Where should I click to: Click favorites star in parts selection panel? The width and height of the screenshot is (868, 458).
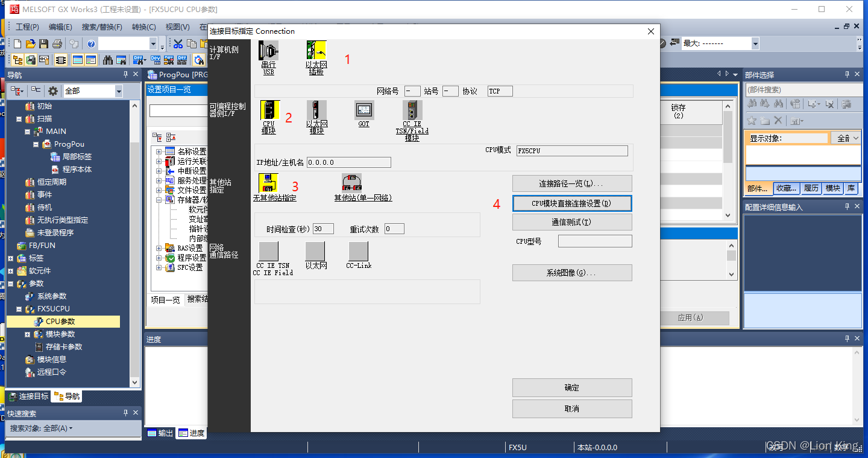[752, 121]
